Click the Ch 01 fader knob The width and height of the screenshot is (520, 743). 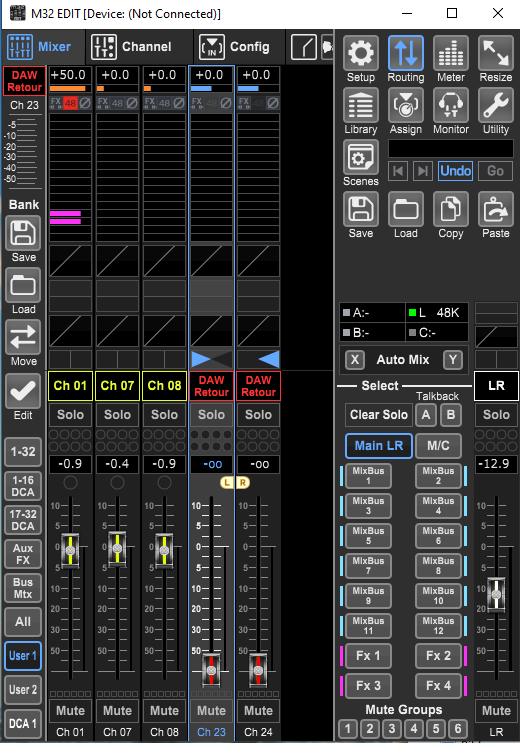pos(71,550)
